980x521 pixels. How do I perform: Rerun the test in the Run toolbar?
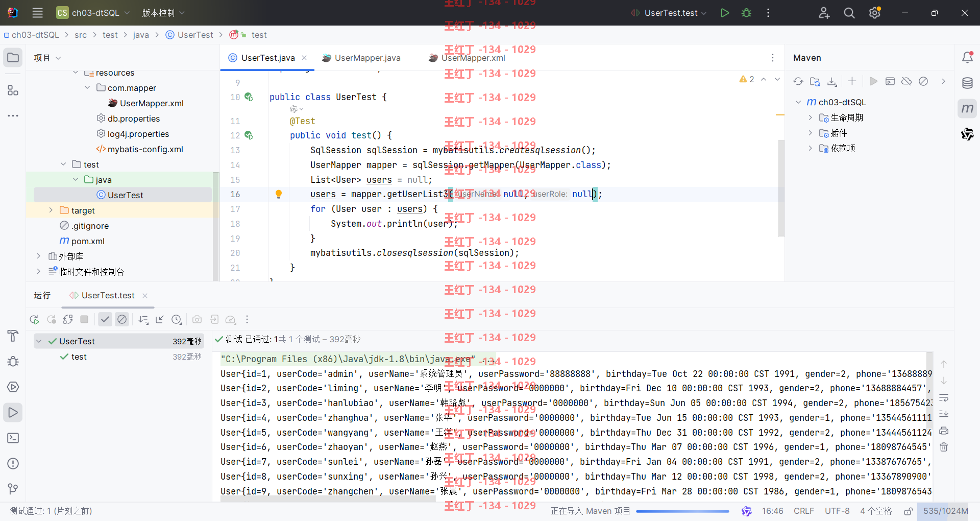click(x=34, y=319)
